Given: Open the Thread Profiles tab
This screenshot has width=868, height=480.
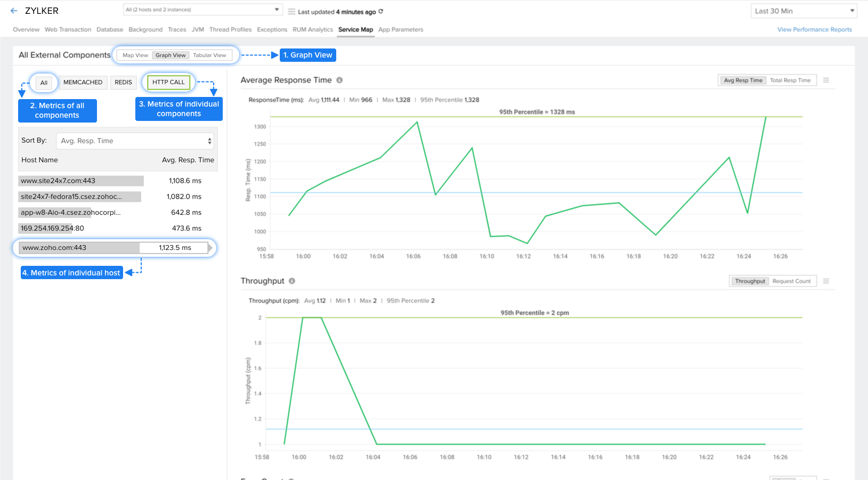Looking at the screenshot, I should click(230, 29).
